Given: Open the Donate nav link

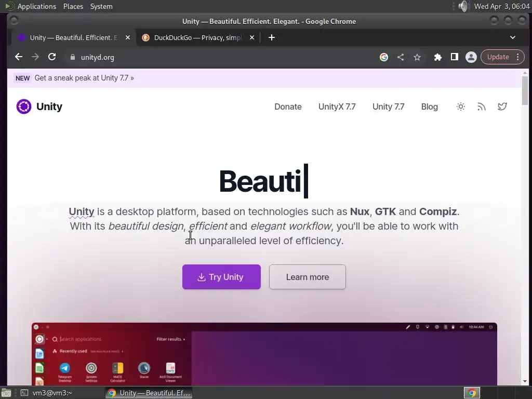Looking at the screenshot, I should click(288, 107).
